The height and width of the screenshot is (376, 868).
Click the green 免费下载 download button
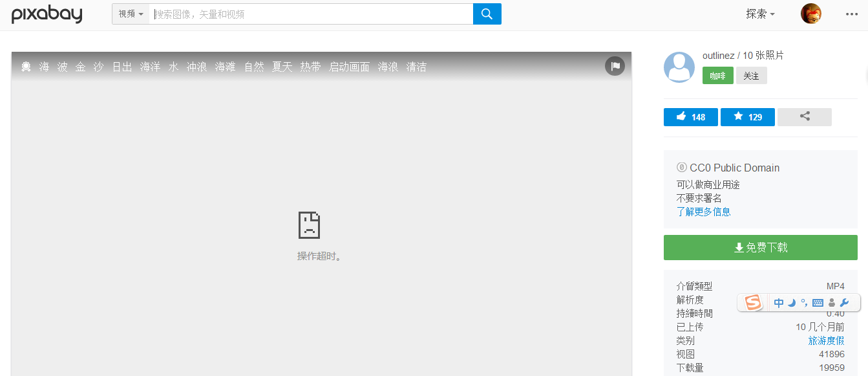pos(760,247)
